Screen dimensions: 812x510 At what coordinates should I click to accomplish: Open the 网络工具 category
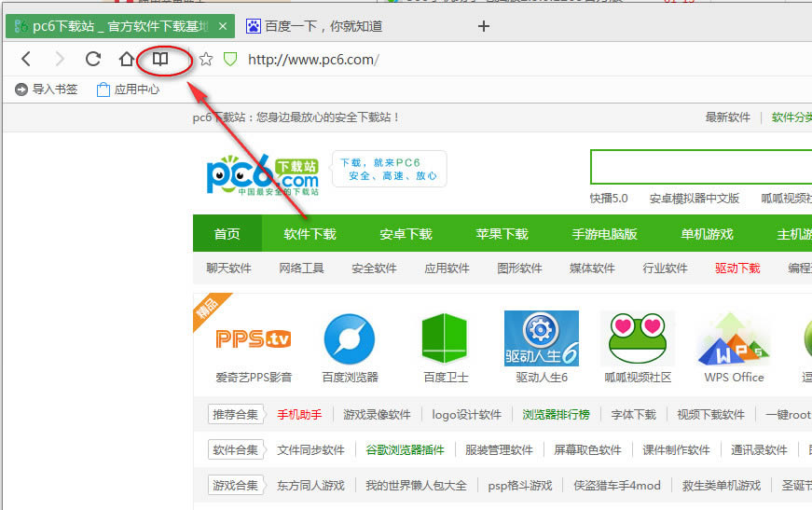point(301,269)
